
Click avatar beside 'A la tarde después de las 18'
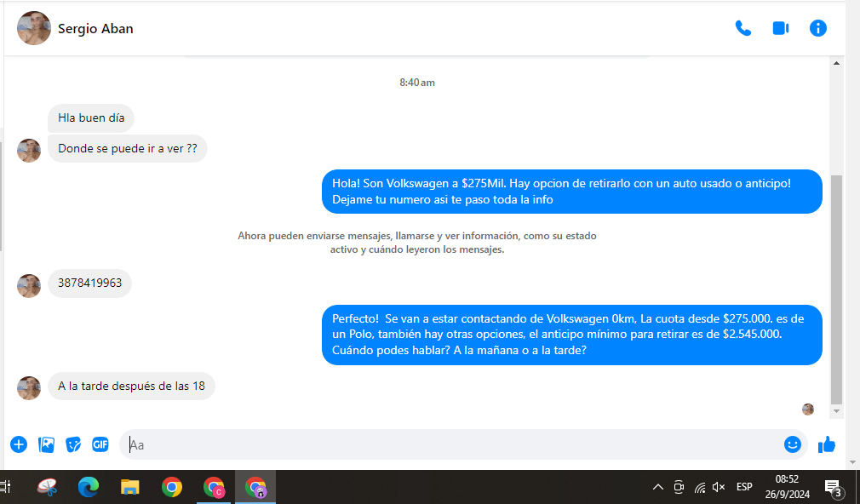(28, 387)
